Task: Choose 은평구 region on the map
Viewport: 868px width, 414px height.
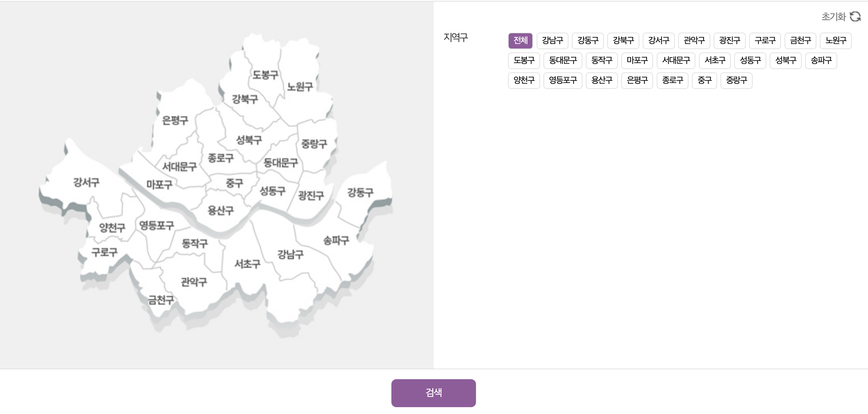Action: (x=175, y=121)
